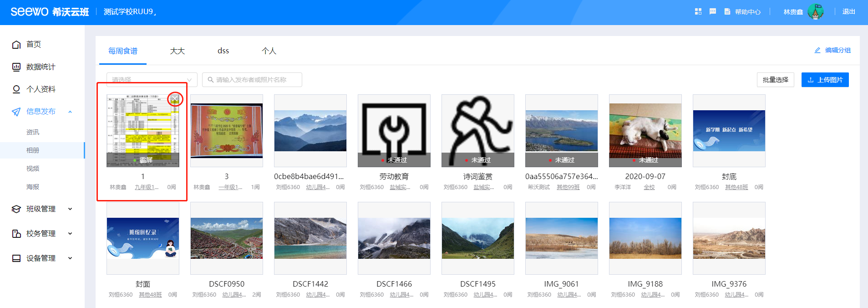This screenshot has height=308, width=868.
Task: Expand the 班级管理 sidebar menu
Action: (x=70, y=209)
